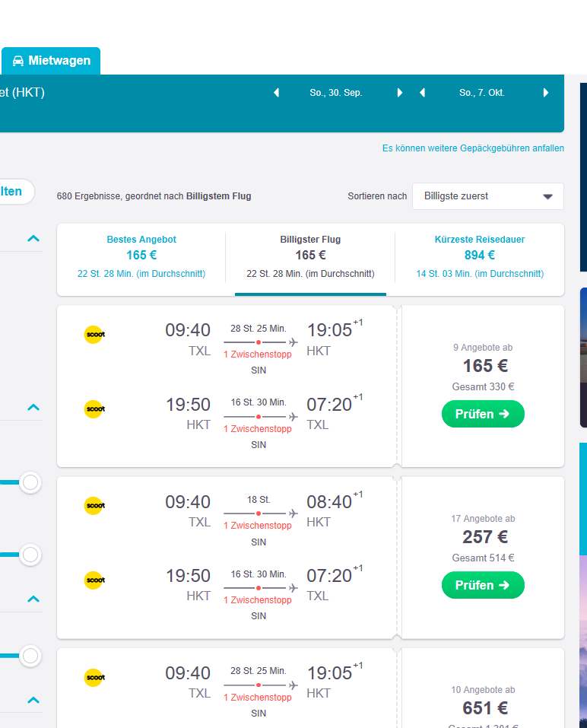The image size is (587, 728).
Task: Collapse the topmost filter section chevron
Action: click(x=33, y=239)
